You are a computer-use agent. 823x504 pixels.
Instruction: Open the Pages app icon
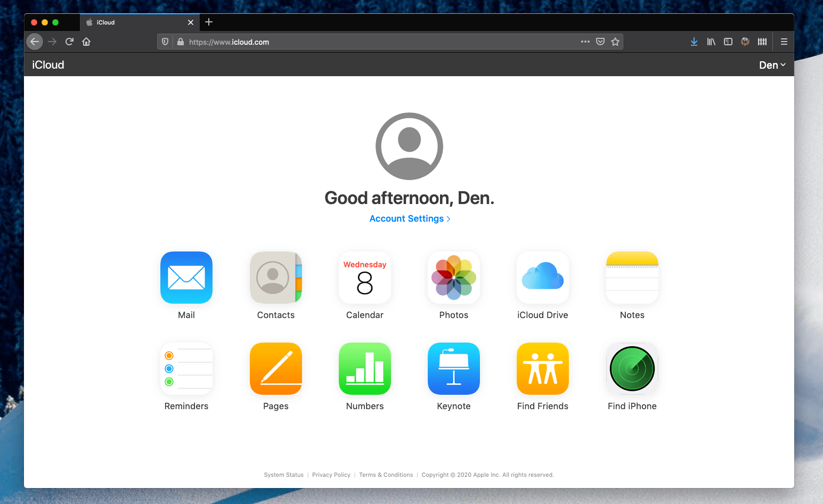coord(276,369)
